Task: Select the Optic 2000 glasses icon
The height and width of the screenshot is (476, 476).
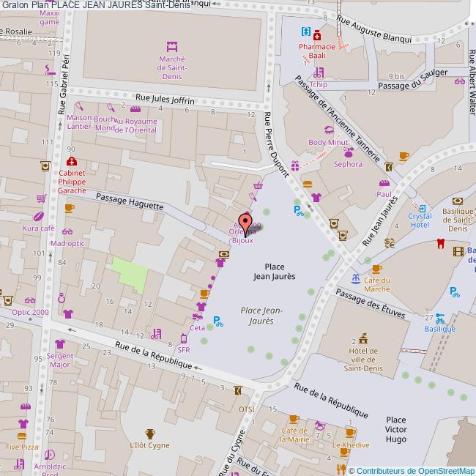Action: (30, 300)
